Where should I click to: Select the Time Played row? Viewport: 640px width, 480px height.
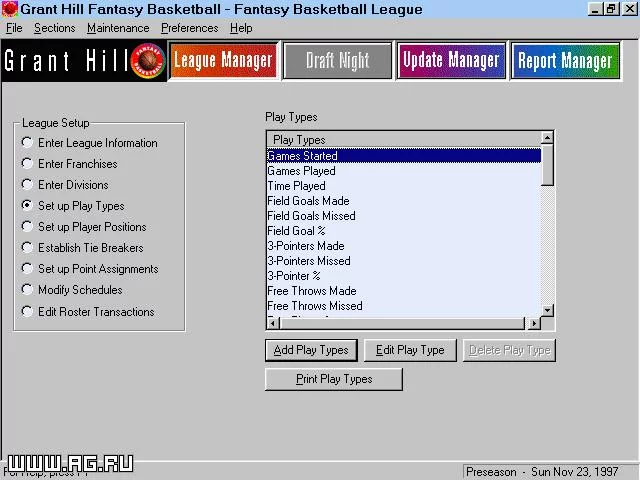pyautogui.click(x=404, y=186)
